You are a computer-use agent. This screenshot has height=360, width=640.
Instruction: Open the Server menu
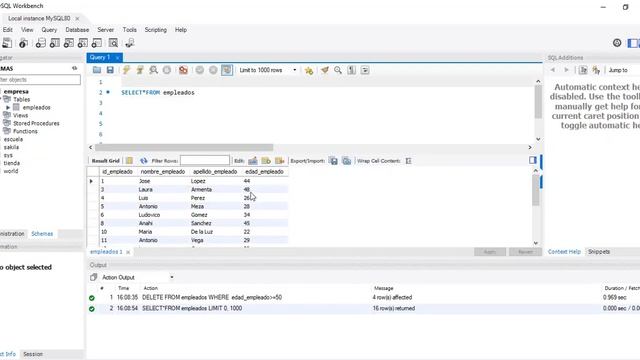point(105,30)
